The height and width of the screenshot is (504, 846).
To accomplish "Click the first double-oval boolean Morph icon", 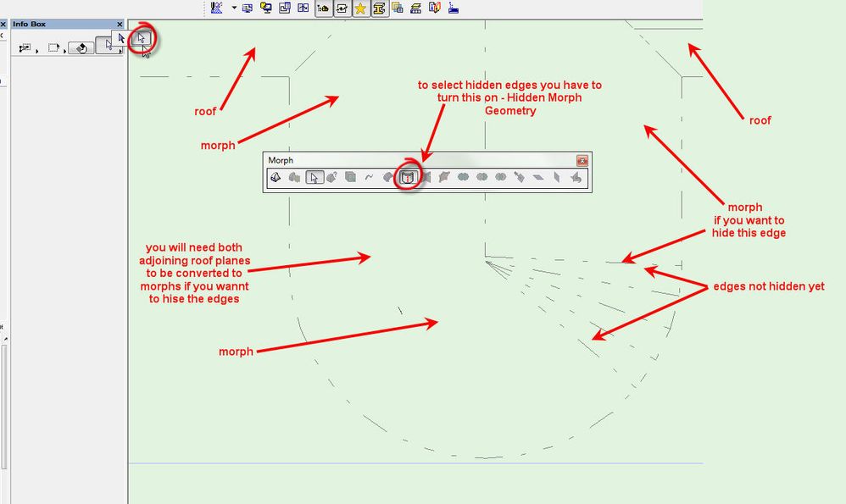I will [x=463, y=177].
